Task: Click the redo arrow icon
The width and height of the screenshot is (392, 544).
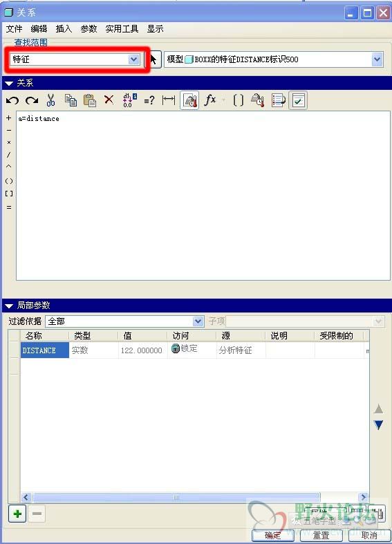Action: [x=32, y=101]
